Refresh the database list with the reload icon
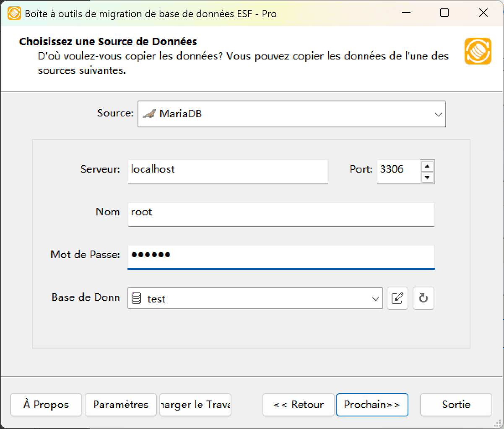Viewport: 504px width, 429px height. (423, 298)
